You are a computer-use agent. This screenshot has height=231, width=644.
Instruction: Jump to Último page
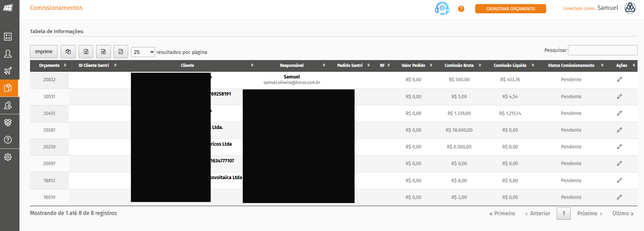coord(623,214)
